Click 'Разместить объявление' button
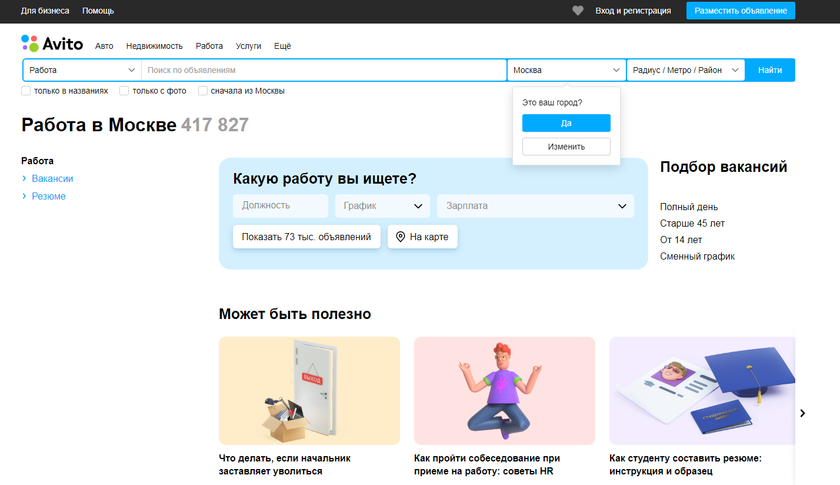 [740, 11]
